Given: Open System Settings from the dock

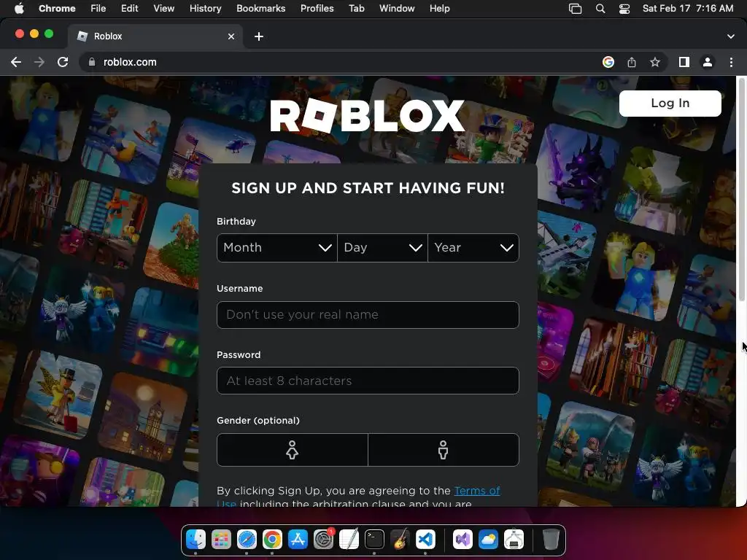Looking at the screenshot, I should coord(323,539).
